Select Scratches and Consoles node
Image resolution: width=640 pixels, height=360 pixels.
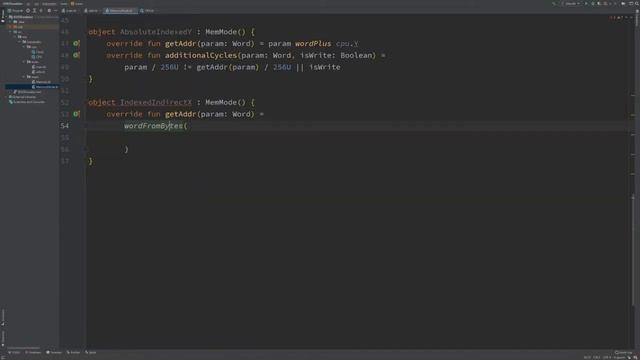(x=27, y=102)
